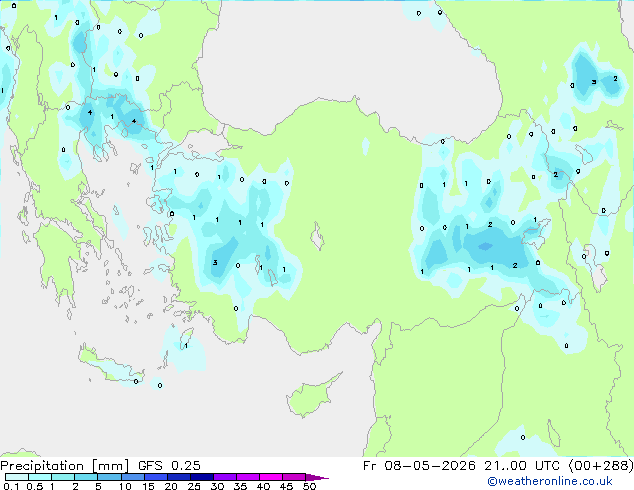Pick the legend swatch between 45 and 50
The width and height of the screenshot is (634, 490).
coord(294,477)
